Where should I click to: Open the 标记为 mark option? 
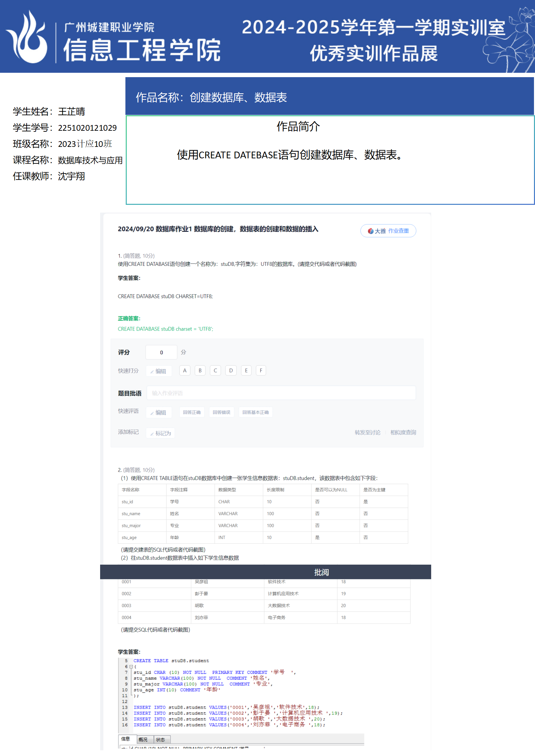[x=160, y=433]
